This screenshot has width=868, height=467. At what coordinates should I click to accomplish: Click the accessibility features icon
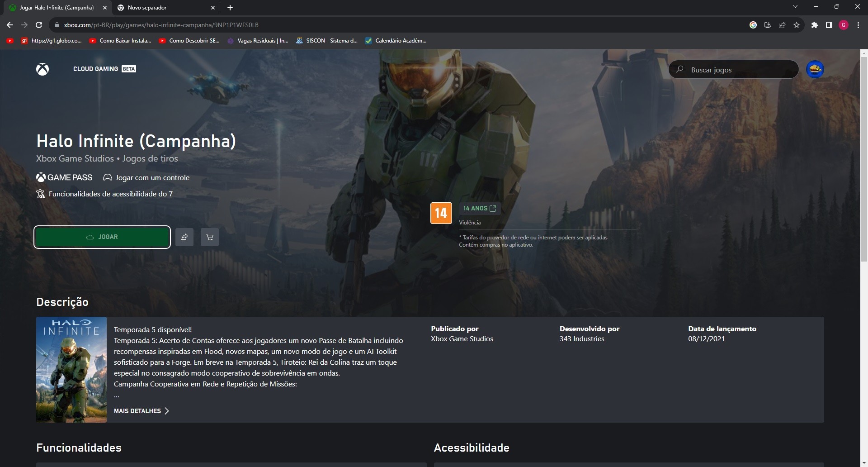(x=41, y=194)
